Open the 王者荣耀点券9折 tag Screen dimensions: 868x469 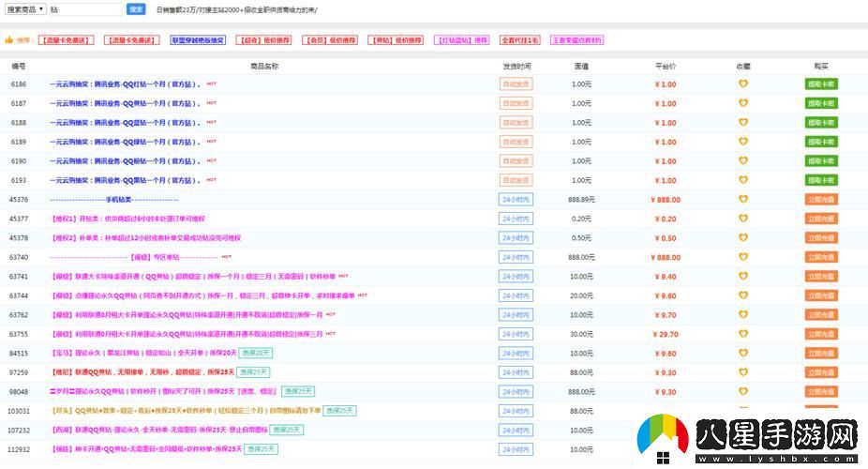(576, 40)
